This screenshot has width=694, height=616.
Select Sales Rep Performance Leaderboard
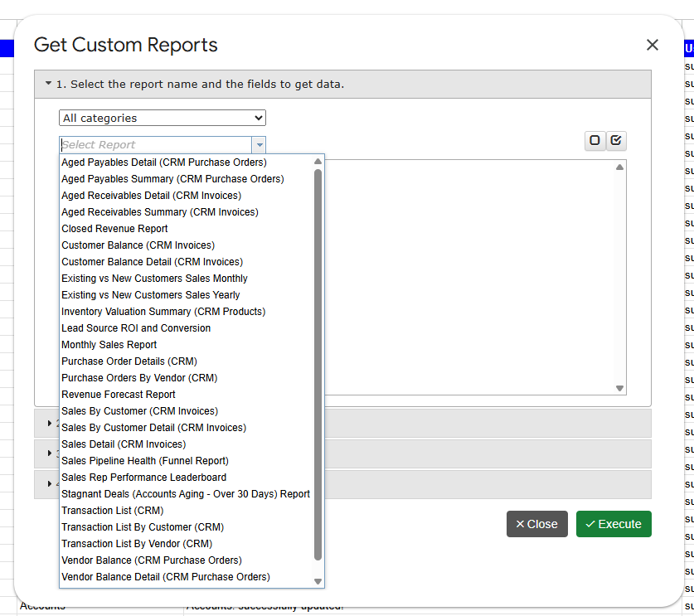click(x=143, y=478)
